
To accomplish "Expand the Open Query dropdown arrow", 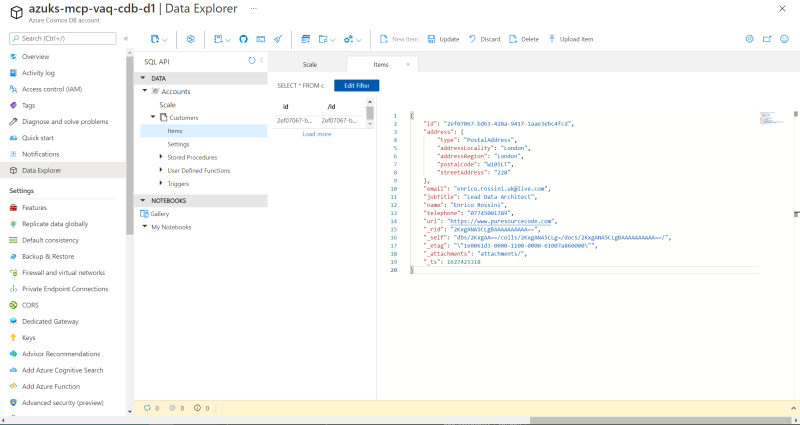I will (333, 40).
